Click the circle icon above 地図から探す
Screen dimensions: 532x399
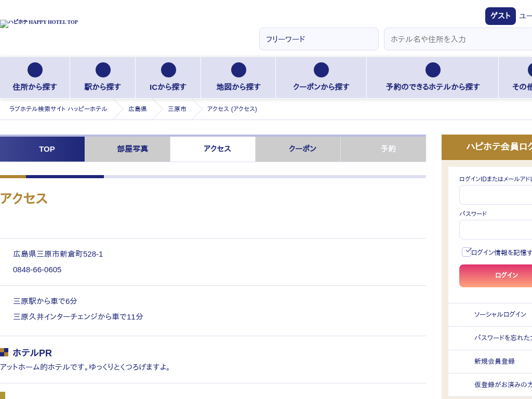pos(238,70)
